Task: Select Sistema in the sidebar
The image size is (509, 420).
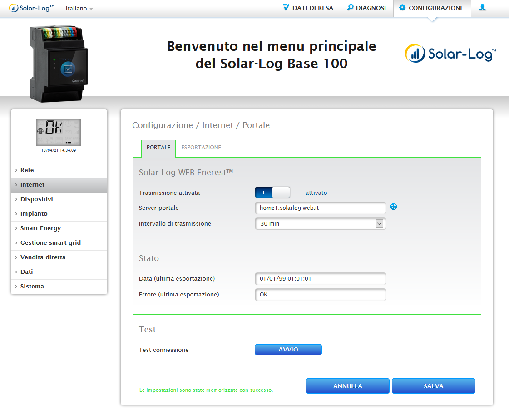Action: coord(32,287)
